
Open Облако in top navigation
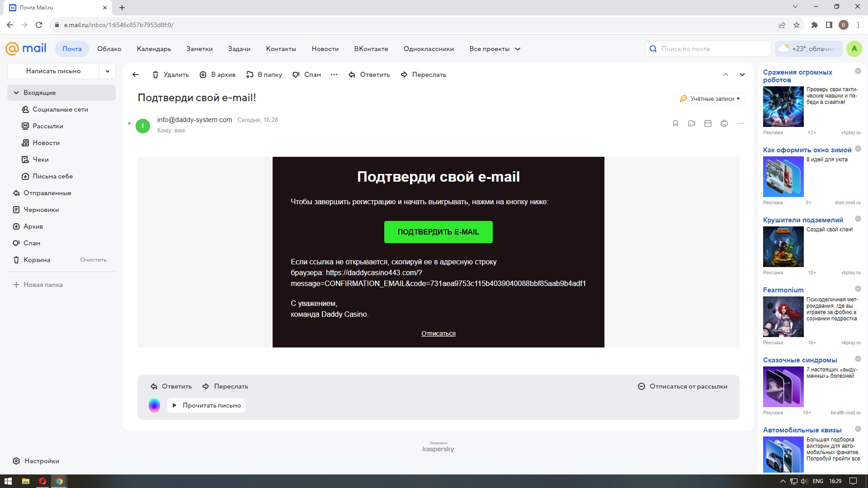109,49
